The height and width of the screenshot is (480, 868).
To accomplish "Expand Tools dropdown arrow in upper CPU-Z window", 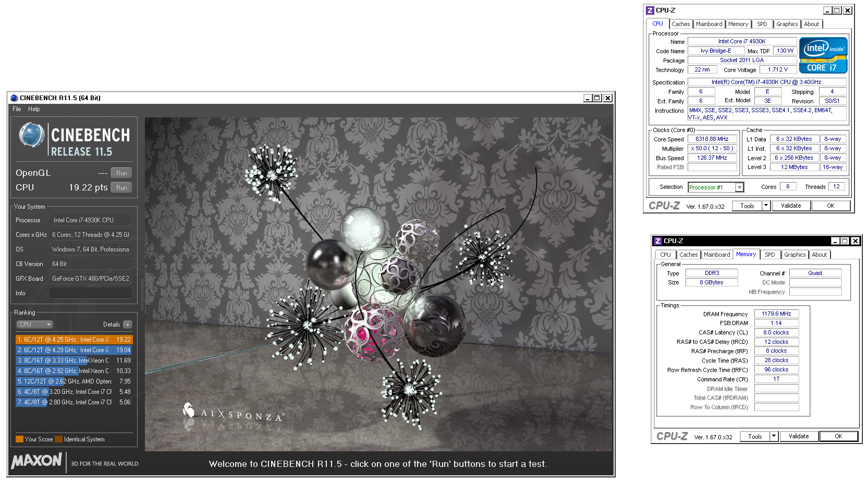I will 766,206.
